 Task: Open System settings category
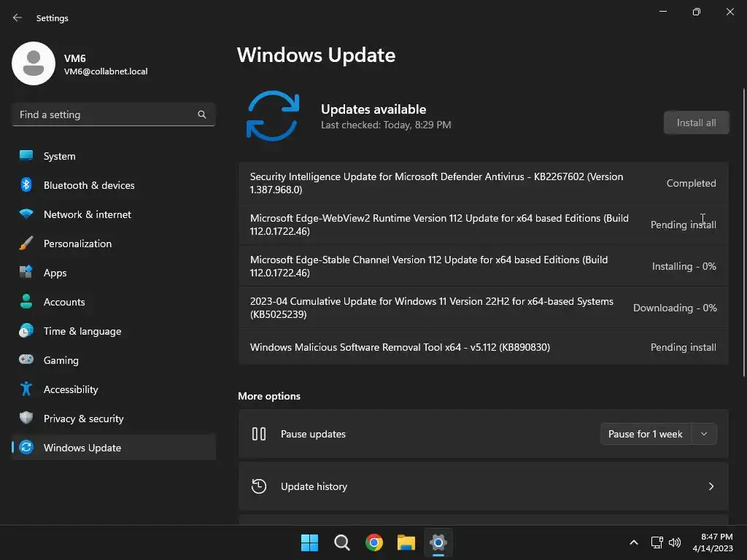click(x=113, y=156)
